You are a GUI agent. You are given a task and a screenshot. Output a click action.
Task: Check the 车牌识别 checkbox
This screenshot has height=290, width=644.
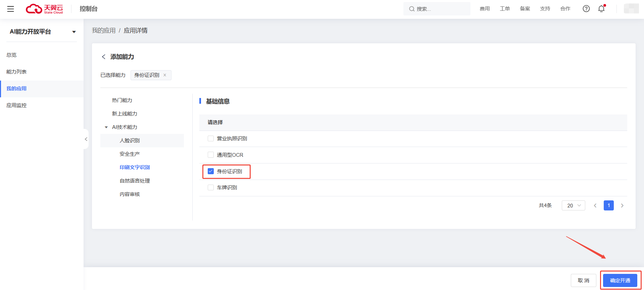click(x=211, y=188)
